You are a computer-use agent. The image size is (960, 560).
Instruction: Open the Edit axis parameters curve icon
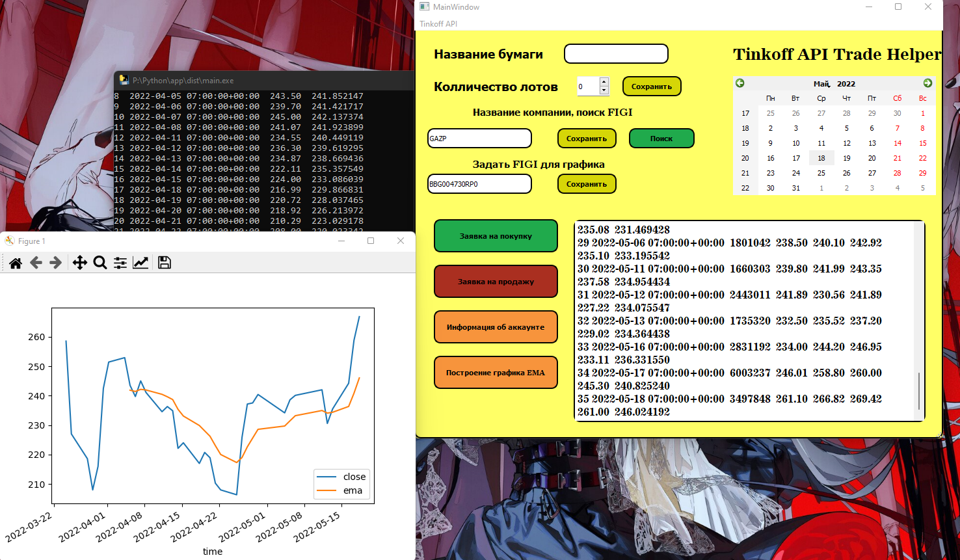[141, 262]
